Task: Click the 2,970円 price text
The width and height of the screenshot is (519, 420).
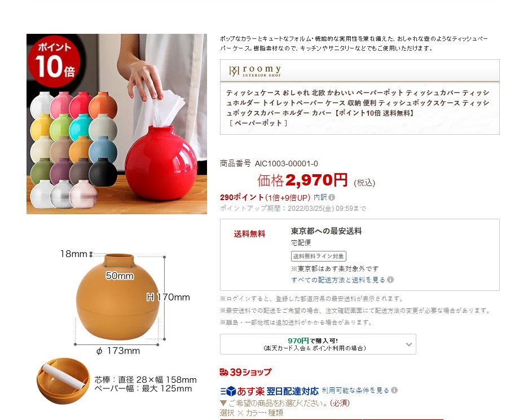Action: pos(316,180)
